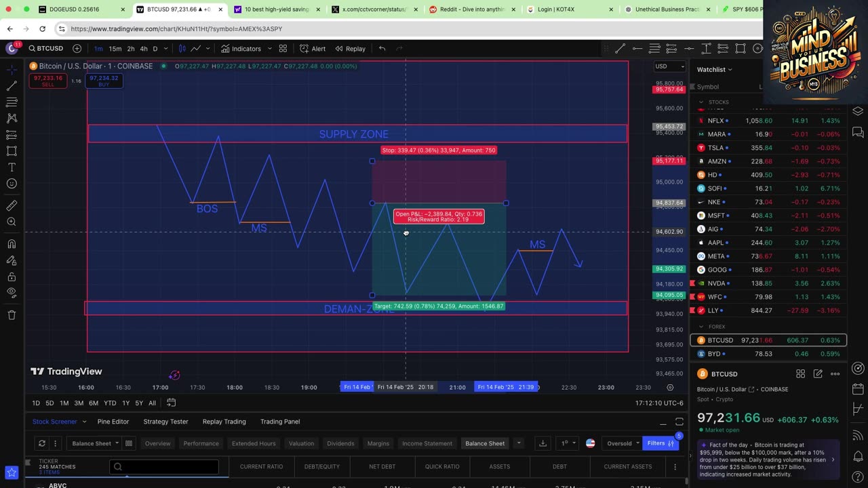The height and width of the screenshot is (488, 868).
Task: Select the ruler Measure tool
Action: 12,205
